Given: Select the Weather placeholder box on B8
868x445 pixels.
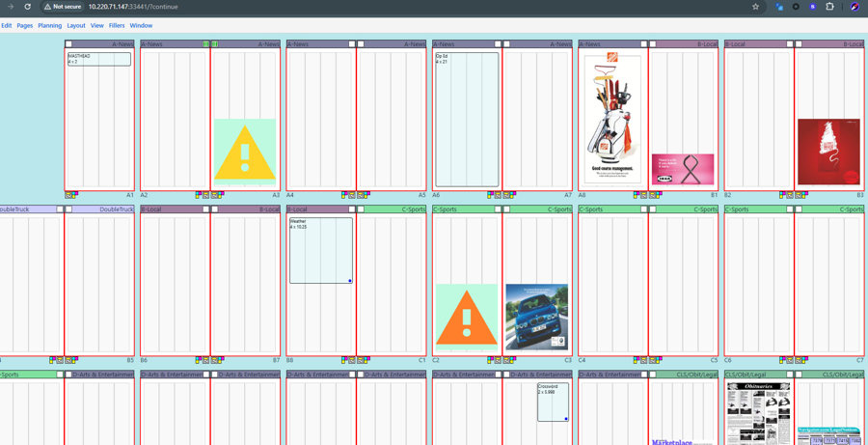Looking at the screenshot, I should pyautogui.click(x=321, y=250).
